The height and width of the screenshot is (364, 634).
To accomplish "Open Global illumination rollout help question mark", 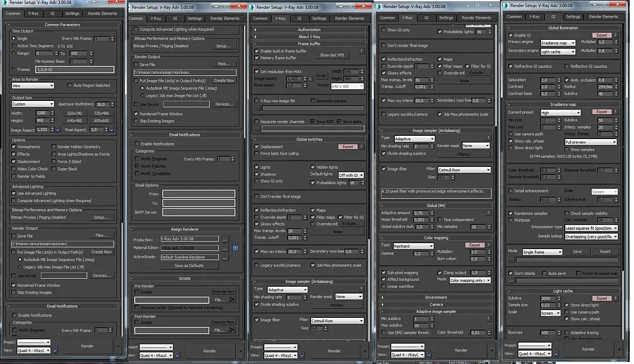I will tap(615, 35).
